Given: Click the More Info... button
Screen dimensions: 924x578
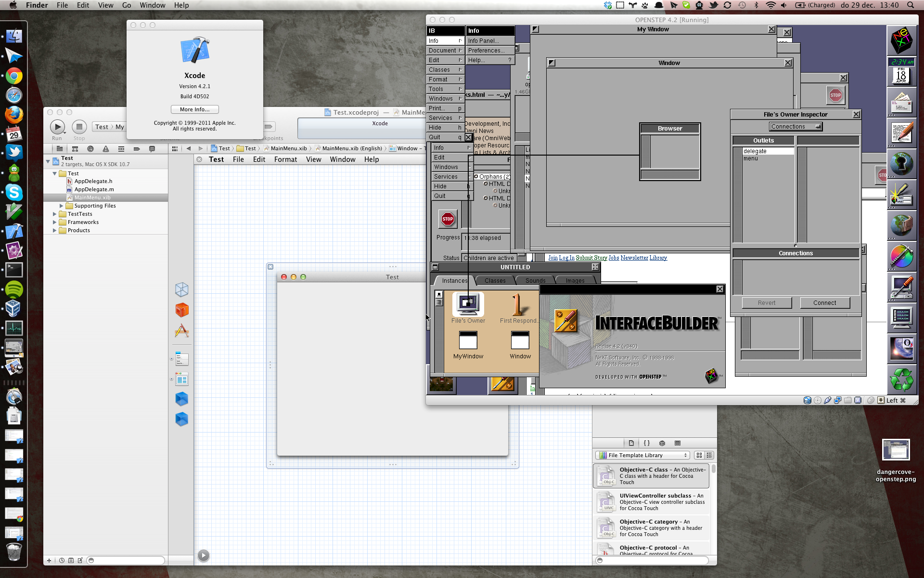Looking at the screenshot, I should point(195,109).
